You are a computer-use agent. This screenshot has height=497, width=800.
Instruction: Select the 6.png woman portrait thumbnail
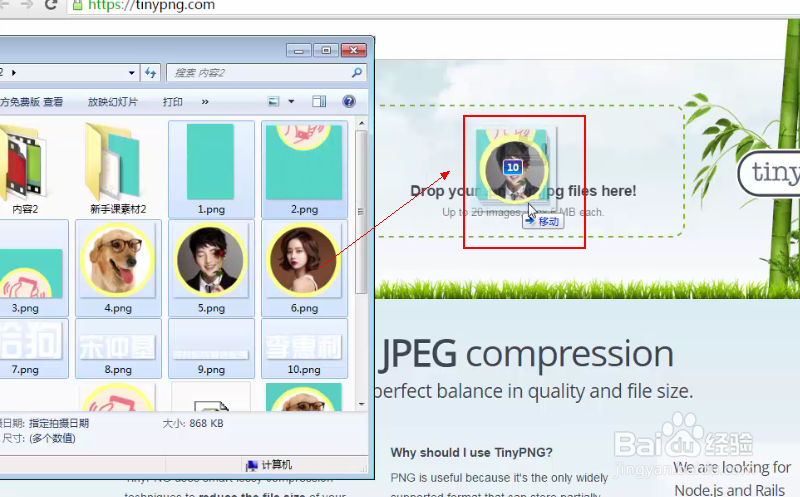304,268
